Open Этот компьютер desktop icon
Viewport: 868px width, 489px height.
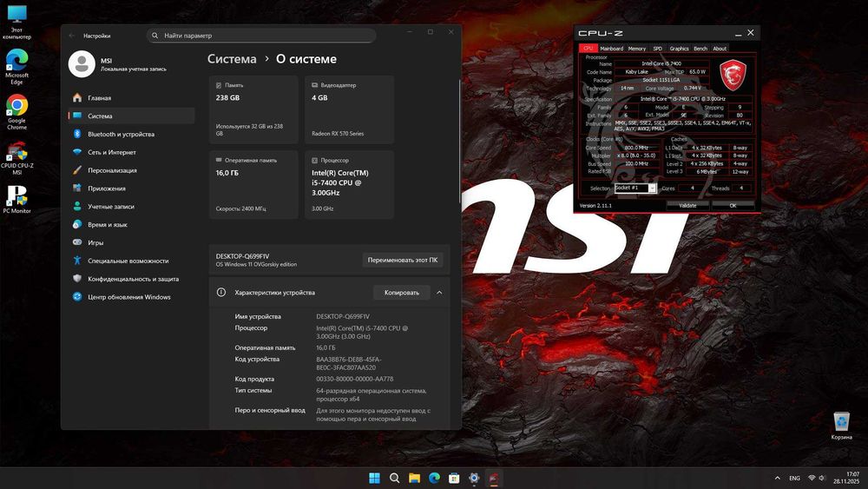16,23
